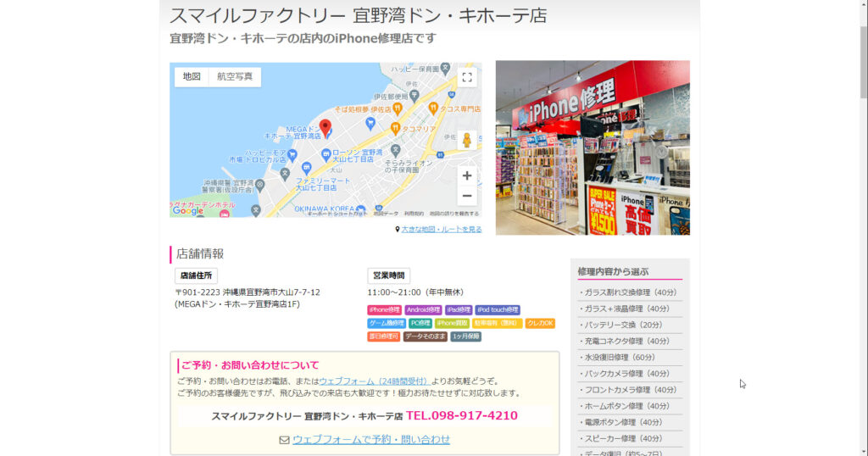
Task: Click the address 〒901-2223 沖縄県宜野湾市大山7-7-12
Action: click(x=248, y=292)
